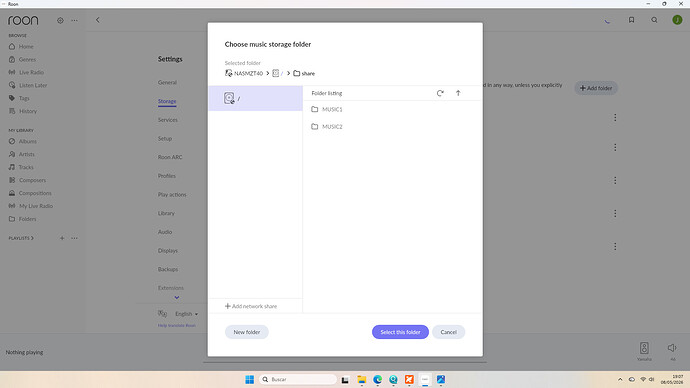The image size is (690, 388).
Task: Click Add network share
Action: click(251, 306)
